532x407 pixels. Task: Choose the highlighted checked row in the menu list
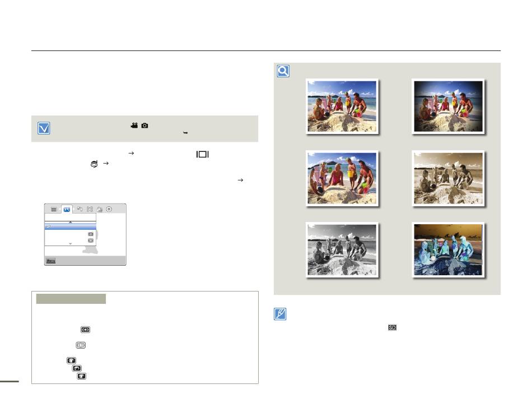pos(71,226)
